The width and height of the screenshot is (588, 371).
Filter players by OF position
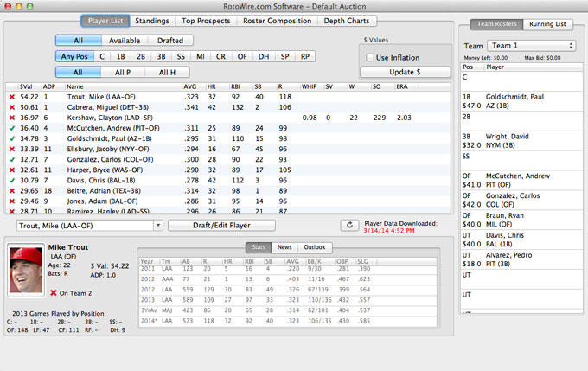coord(242,56)
